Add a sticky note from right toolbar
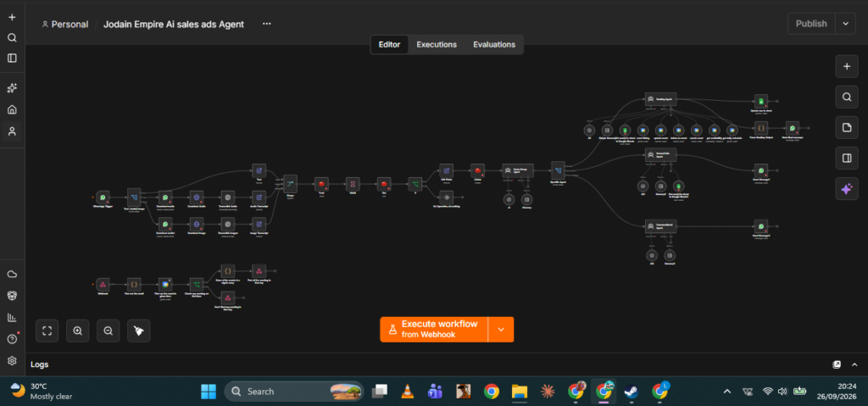This screenshot has height=406, width=868. click(847, 127)
